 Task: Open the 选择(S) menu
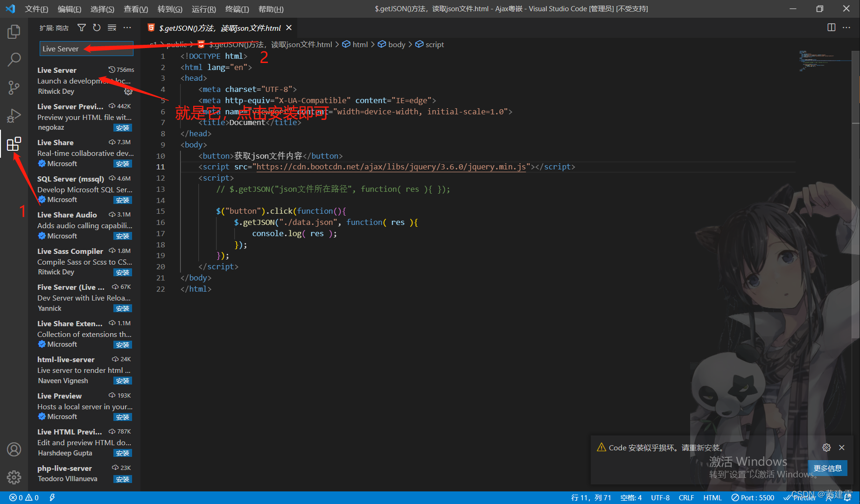[102, 9]
